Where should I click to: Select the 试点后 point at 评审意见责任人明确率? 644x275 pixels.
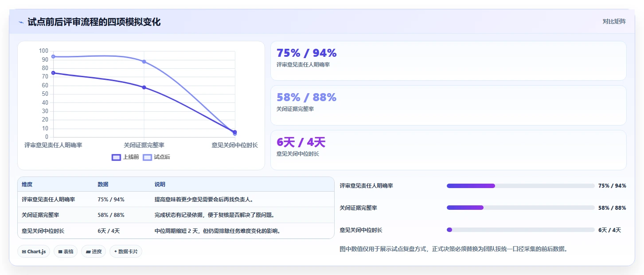tap(53, 56)
